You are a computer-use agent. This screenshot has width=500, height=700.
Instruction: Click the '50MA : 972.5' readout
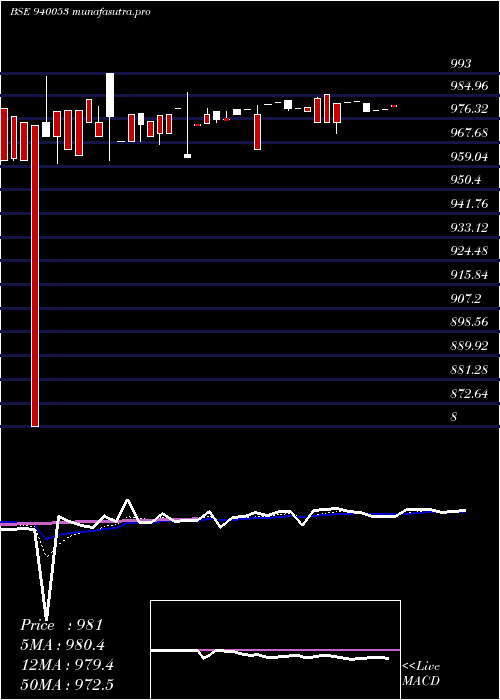click(69, 685)
